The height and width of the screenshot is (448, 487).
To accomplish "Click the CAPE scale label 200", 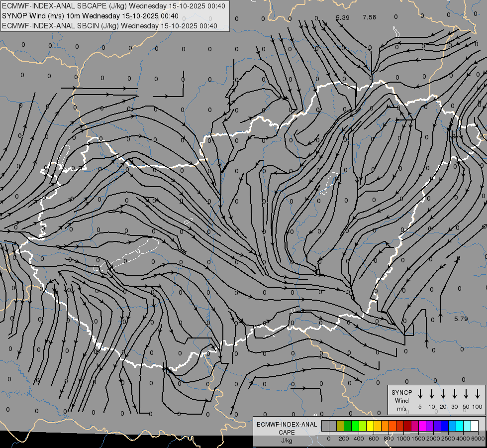I will pyautogui.click(x=344, y=439).
